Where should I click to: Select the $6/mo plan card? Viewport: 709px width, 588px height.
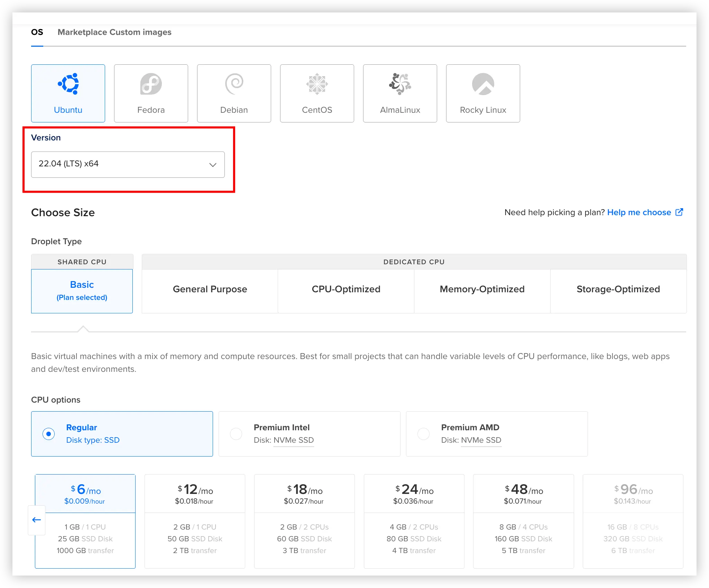[85, 521]
